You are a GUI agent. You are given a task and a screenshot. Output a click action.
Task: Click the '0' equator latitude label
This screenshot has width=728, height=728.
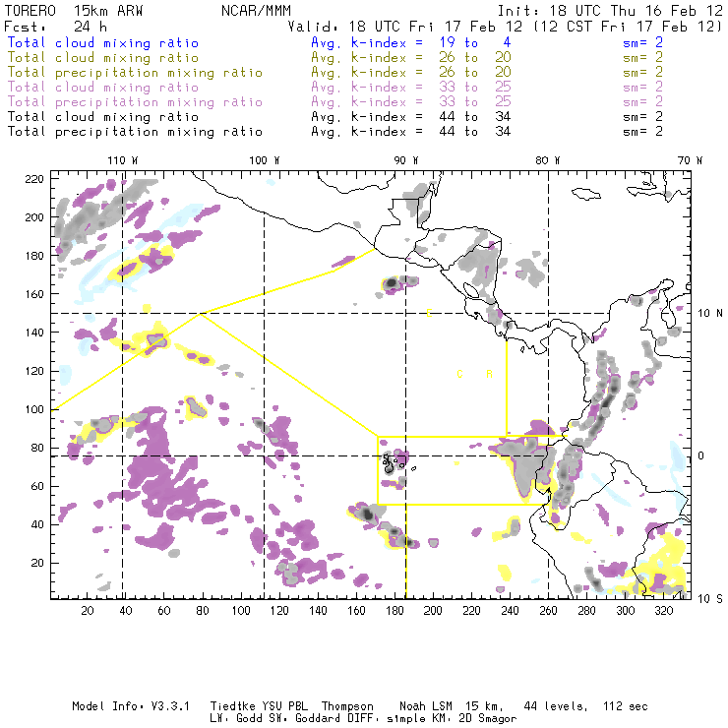(x=701, y=455)
